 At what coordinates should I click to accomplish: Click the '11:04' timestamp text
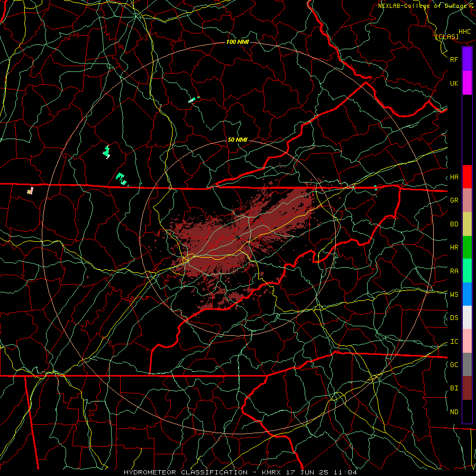point(346,472)
